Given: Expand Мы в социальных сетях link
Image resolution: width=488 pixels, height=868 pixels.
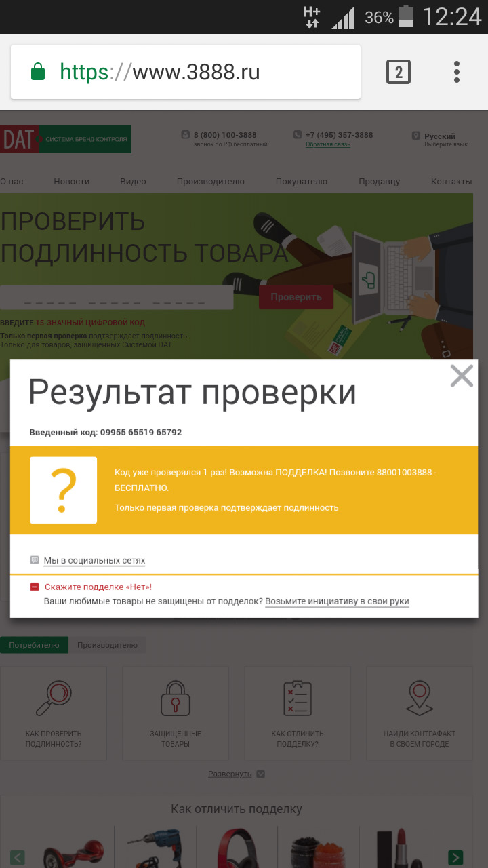Looking at the screenshot, I should (94, 561).
